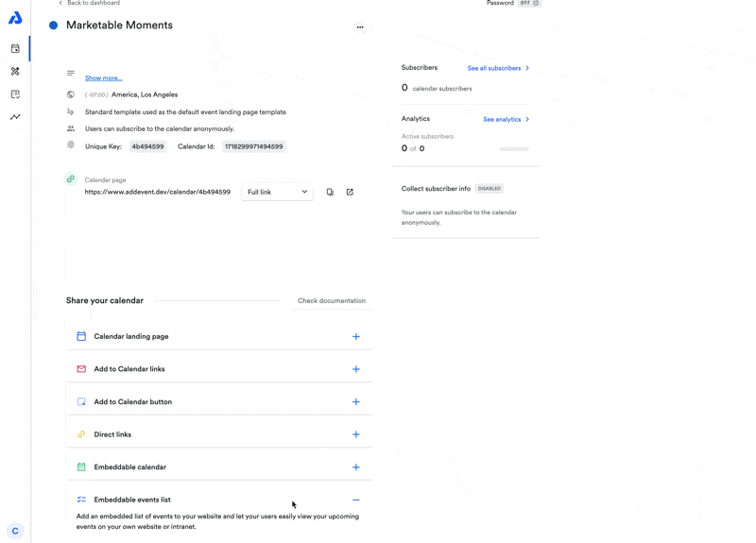Click the DISABLED badge beside Collect subscriber info

click(x=490, y=188)
